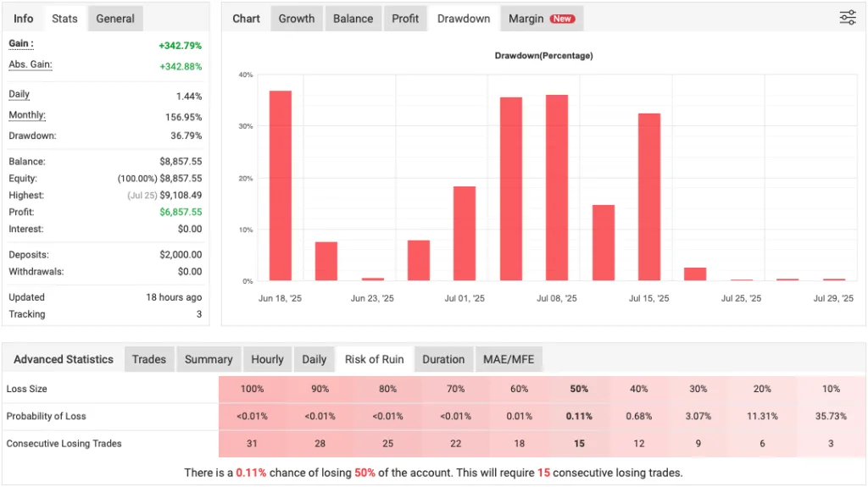
Task: Click the Jul 08 drawdown bar
Action: click(x=557, y=187)
